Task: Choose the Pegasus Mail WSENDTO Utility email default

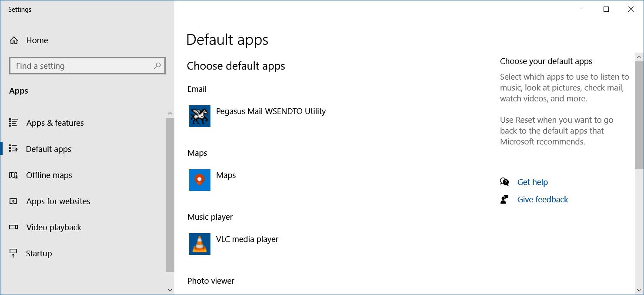Action: tap(270, 111)
